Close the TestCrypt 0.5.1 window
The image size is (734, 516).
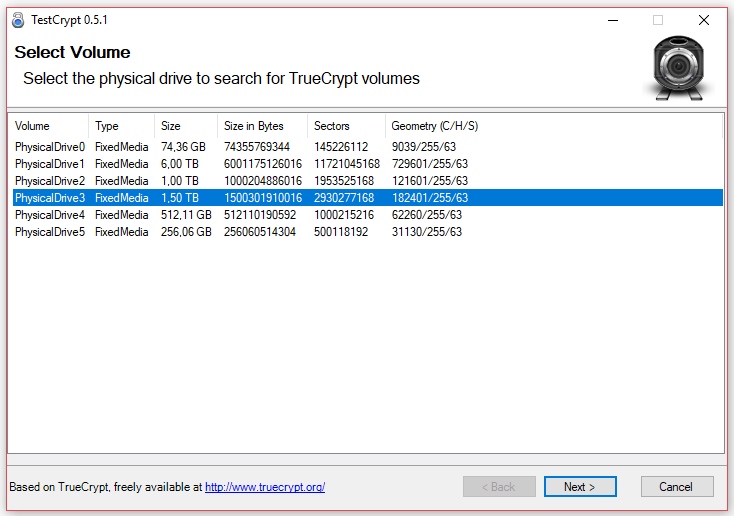tap(704, 20)
